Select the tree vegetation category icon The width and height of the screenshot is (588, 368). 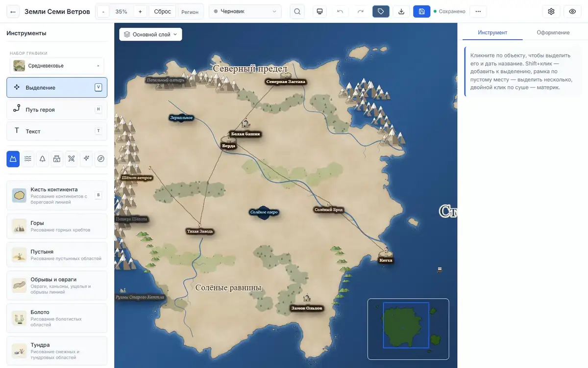pyautogui.click(x=42, y=158)
